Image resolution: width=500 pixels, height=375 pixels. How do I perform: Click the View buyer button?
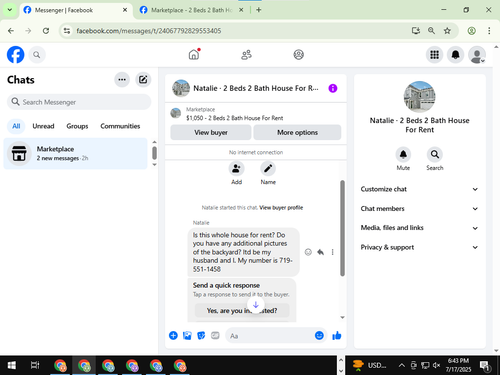pos(211,132)
